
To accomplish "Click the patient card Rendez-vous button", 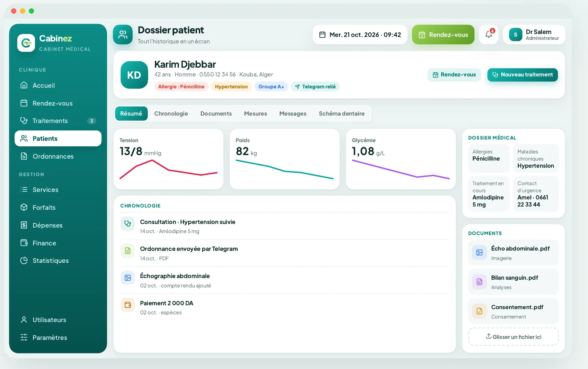I will [454, 75].
